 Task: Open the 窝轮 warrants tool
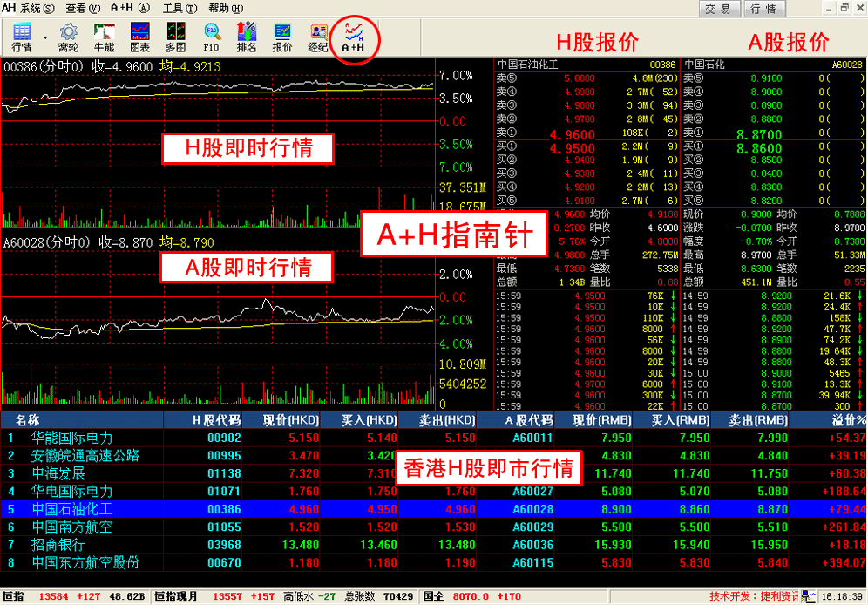click(68, 37)
